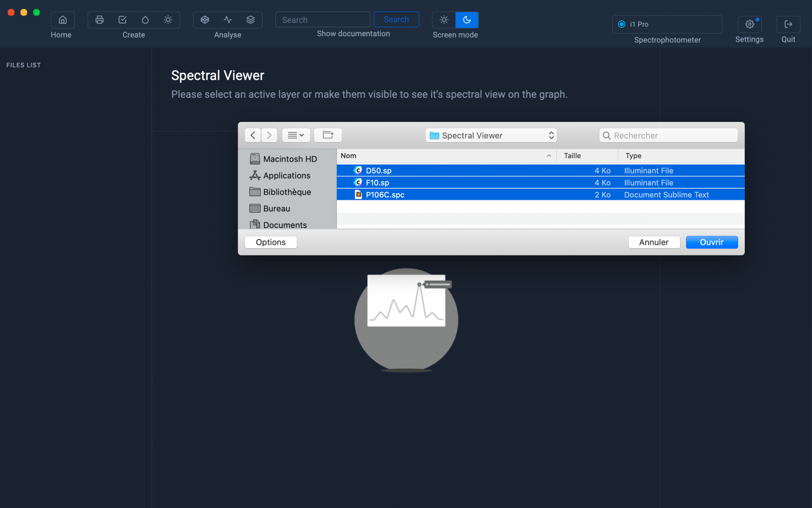812x508 pixels.
Task: Open the Settings gear icon
Action: (x=750, y=24)
